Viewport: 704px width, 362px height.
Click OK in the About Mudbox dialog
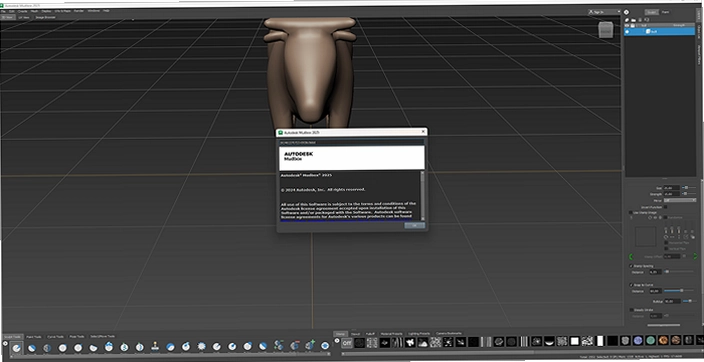(x=414, y=225)
